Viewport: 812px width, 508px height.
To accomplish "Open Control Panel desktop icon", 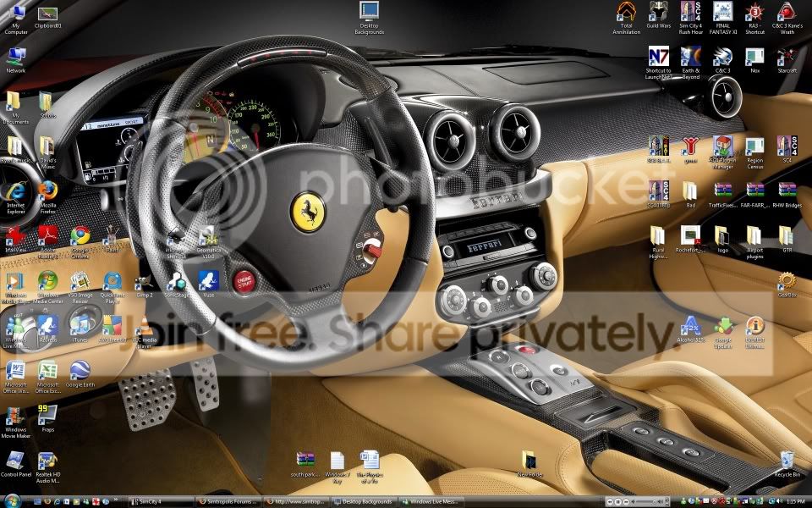I will 16,464.
